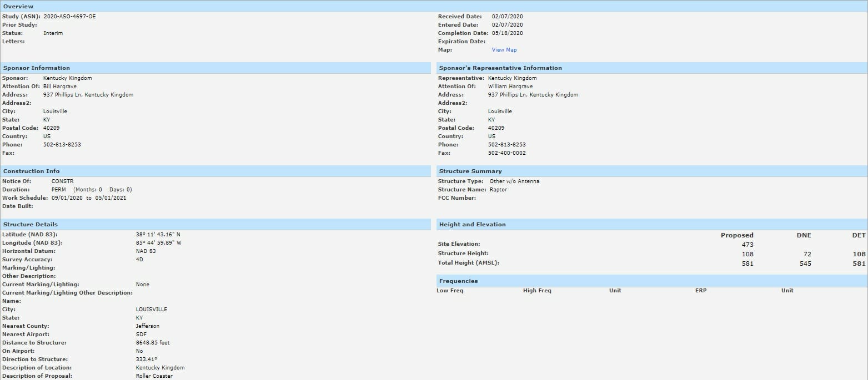This screenshot has height=380, width=868.
Task: Select the Roller Coaster proposal description
Action: pos(154,376)
